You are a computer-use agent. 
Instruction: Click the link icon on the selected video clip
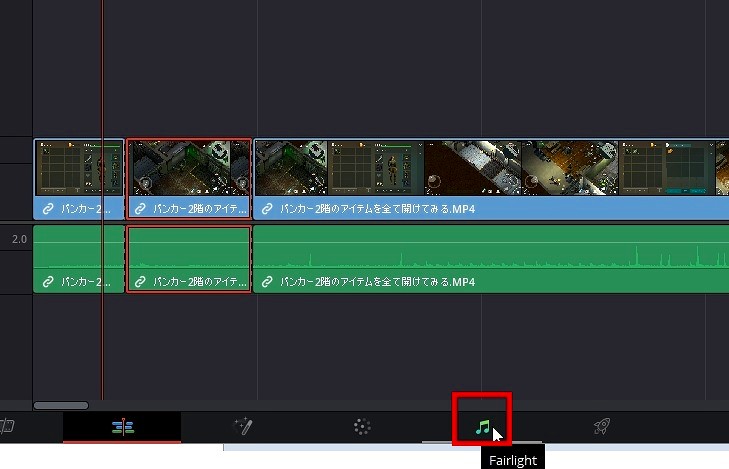click(141, 210)
